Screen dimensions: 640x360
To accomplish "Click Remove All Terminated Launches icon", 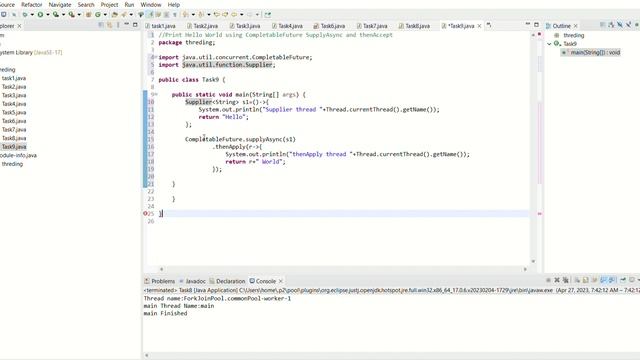I will (566, 280).
